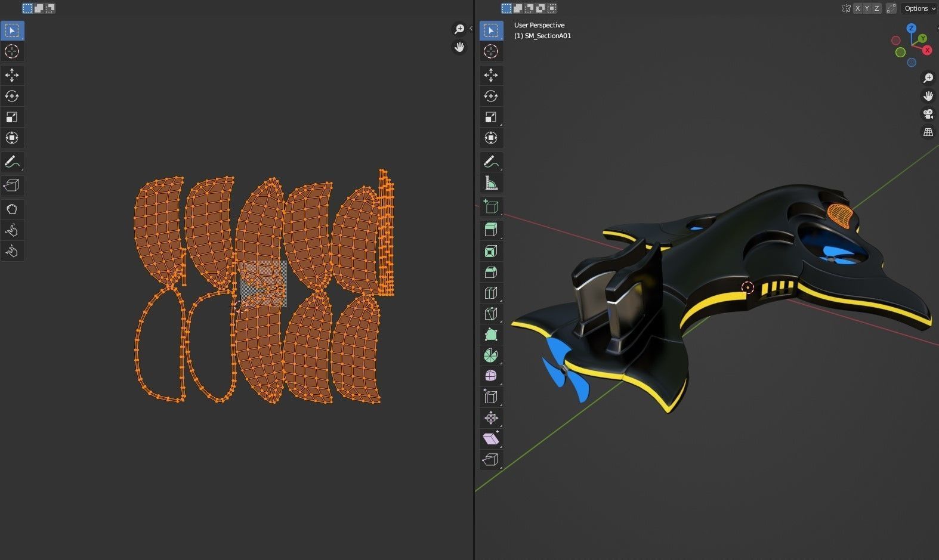Select the Annotate tool in 3D viewport
Viewport: 939px width, 560px height.
(491, 162)
